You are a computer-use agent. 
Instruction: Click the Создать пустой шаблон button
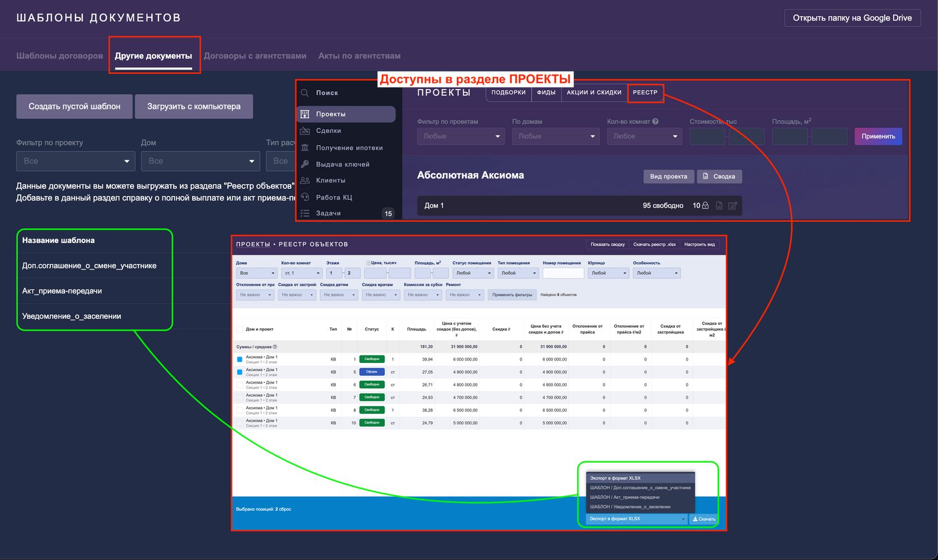[x=74, y=106]
